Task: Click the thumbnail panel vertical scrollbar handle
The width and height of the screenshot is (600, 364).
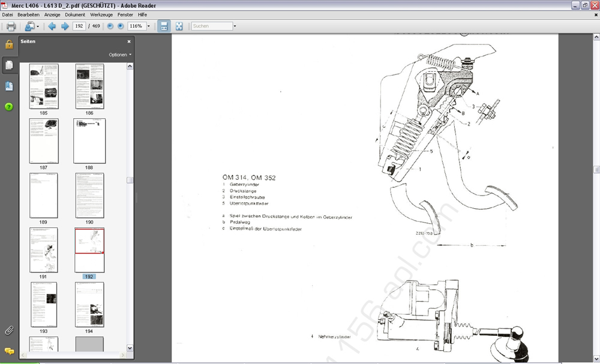Action: [x=130, y=180]
